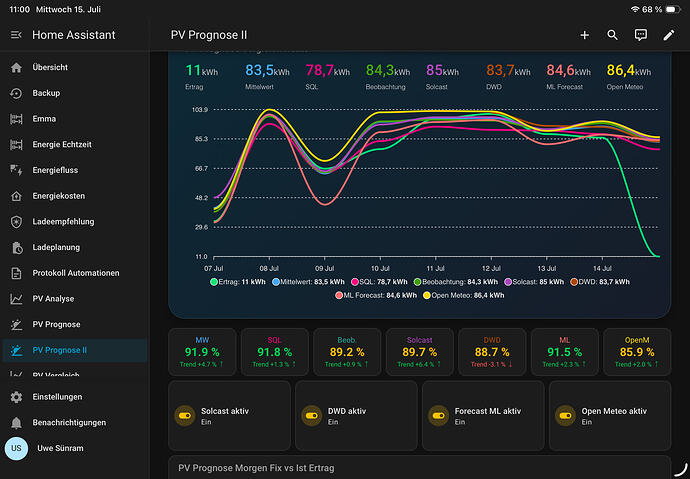Open Einstellungen in the sidebar
Screen dimensions: 690x479
pyautogui.click(x=75, y=397)
